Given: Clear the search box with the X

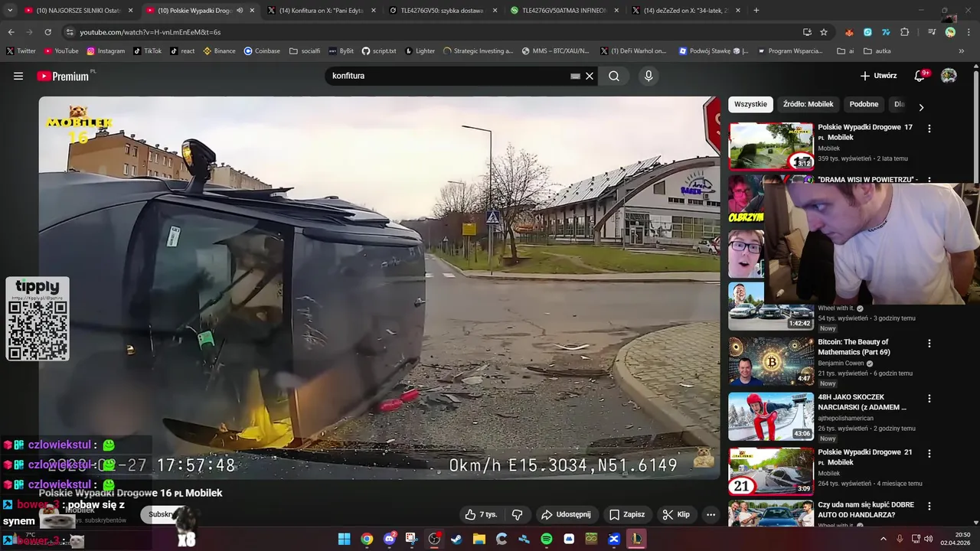Looking at the screenshot, I should point(590,76).
